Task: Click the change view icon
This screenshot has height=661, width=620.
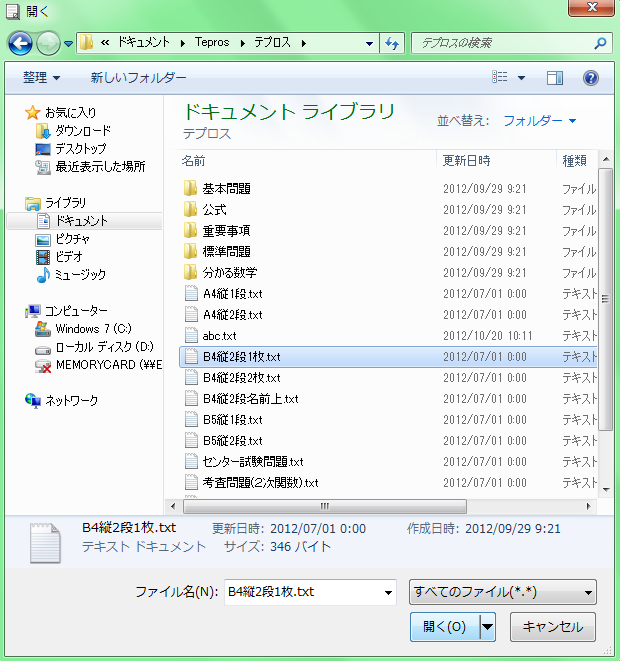Action: [500, 77]
